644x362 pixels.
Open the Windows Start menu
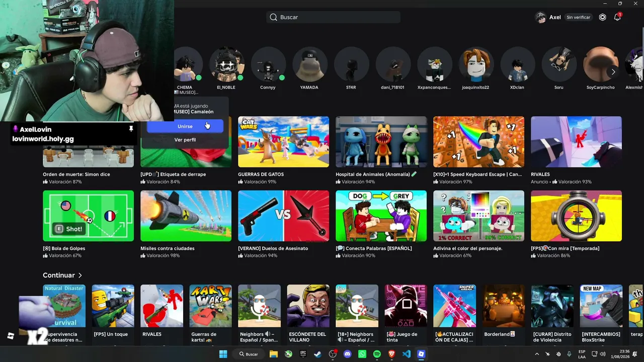pyautogui.click(x=223, y=354)
